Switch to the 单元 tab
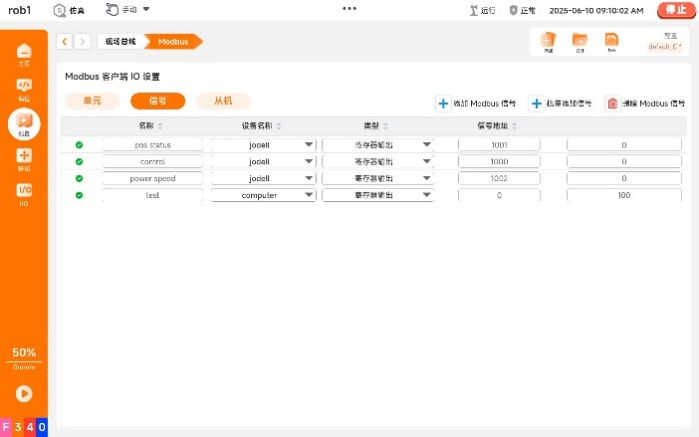699x437 pixels. click(x=92, y=101)
